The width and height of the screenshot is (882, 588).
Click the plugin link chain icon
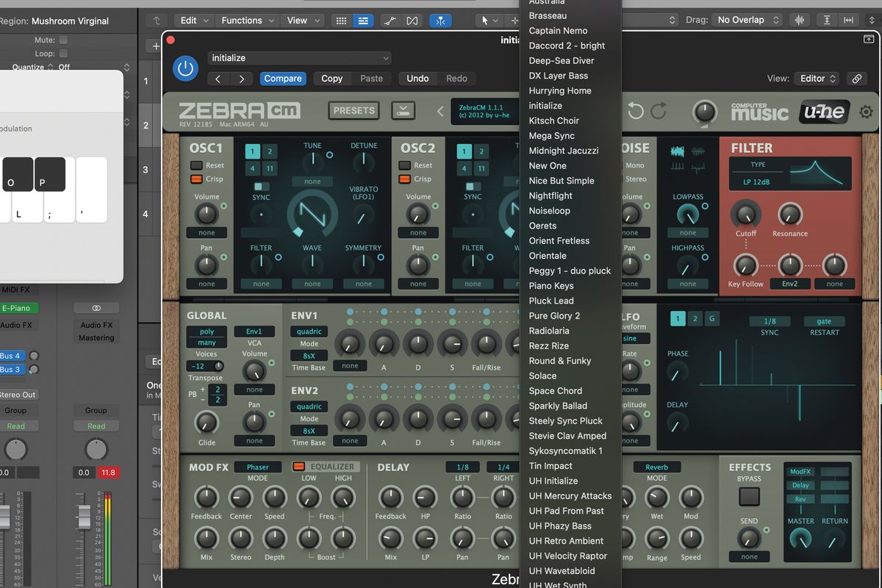click(856, 79)
